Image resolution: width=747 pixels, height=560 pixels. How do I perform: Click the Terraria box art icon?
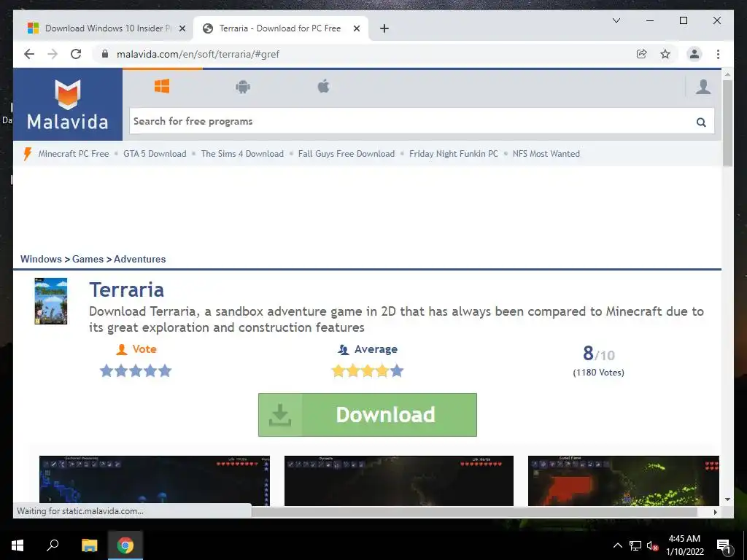(x=51, y=301)
